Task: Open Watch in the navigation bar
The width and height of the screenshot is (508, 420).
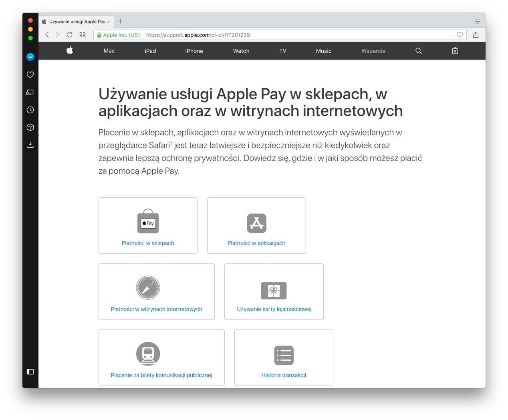Action: [x=241, y=51]
